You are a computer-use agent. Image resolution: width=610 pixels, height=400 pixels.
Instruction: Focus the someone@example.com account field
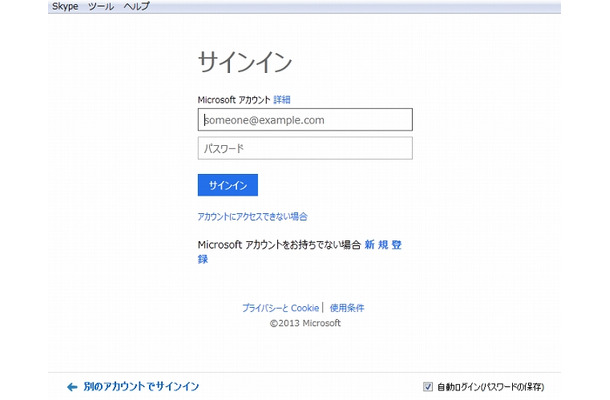point(305,120)
